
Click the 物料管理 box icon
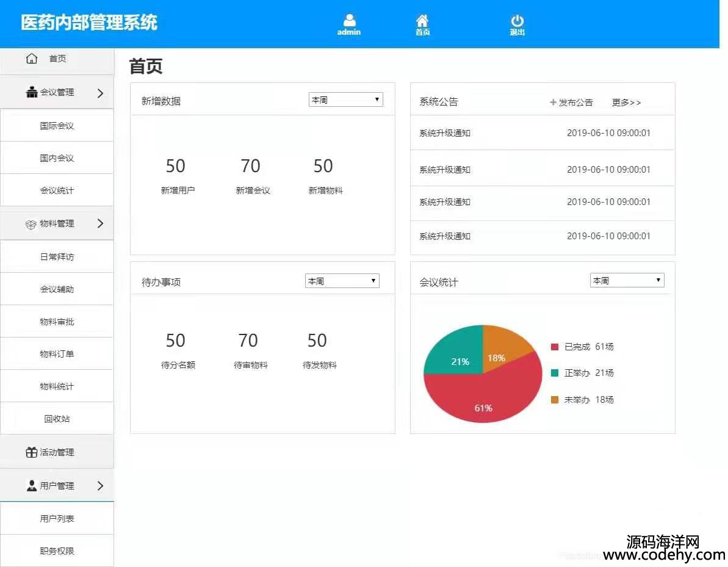point(31,224)
